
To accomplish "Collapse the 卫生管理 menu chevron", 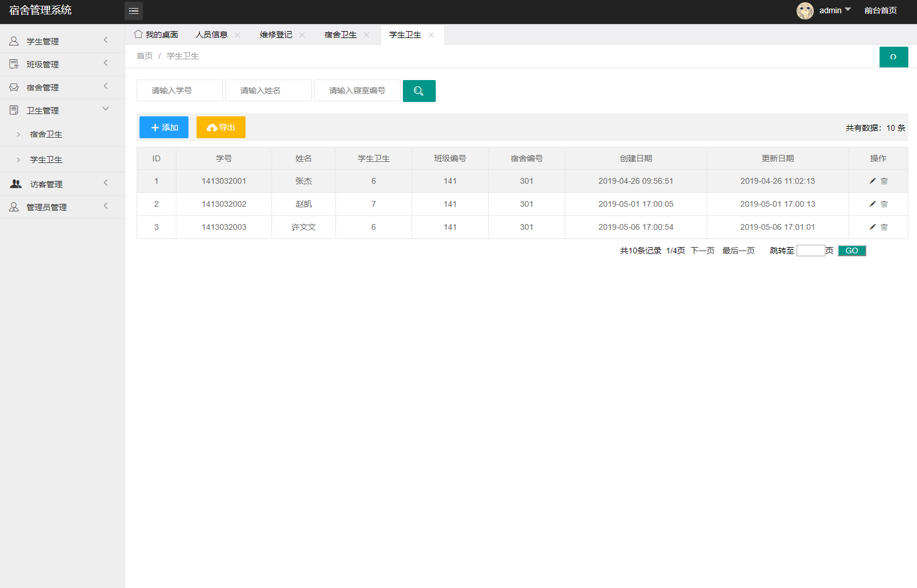I will pos(105,109).
